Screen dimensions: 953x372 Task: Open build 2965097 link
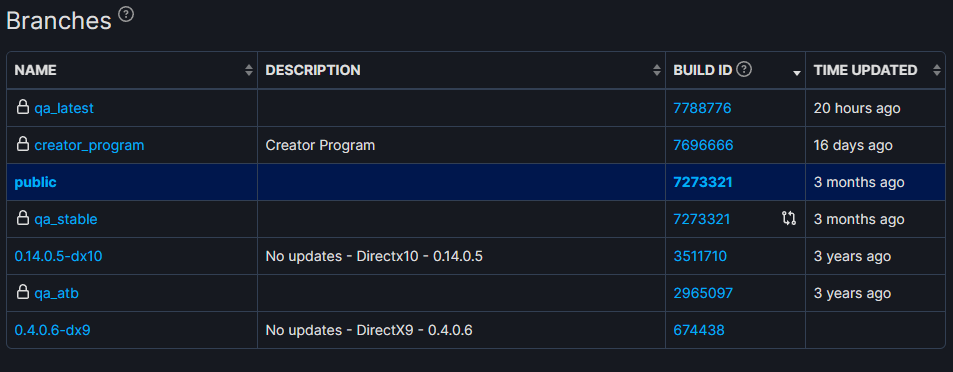703,294
